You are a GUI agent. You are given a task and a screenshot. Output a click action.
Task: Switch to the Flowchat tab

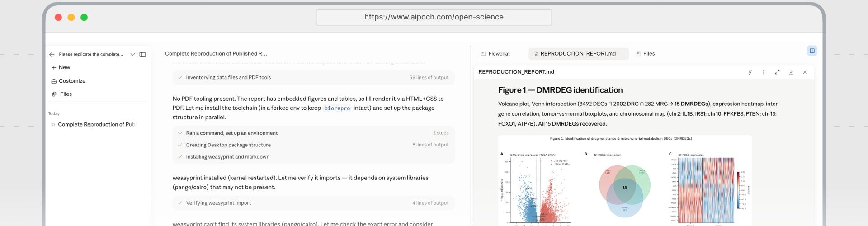pyautogui.click(x=495, y=54)
